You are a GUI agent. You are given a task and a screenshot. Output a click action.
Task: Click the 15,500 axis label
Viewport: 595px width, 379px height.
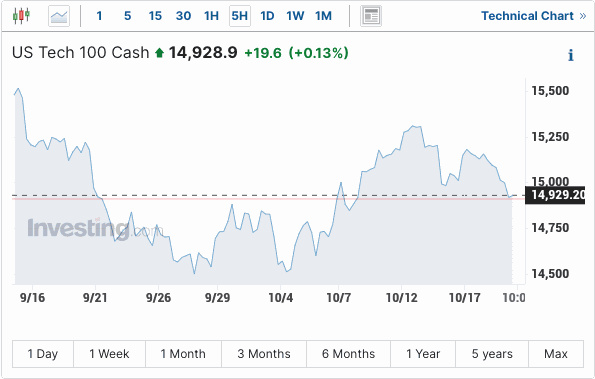click(550, 91)
